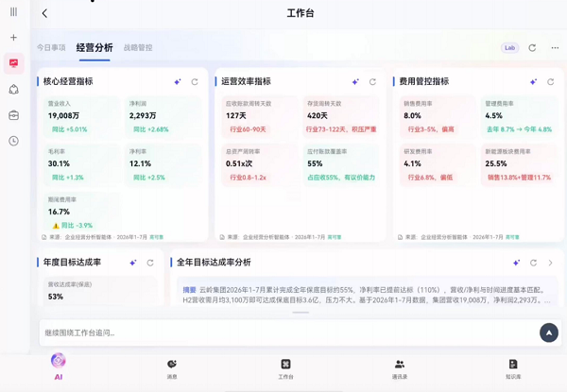Open the briefcase icon in the sidebar
This screenshot has width=567, height=392.
click(14, 115)
